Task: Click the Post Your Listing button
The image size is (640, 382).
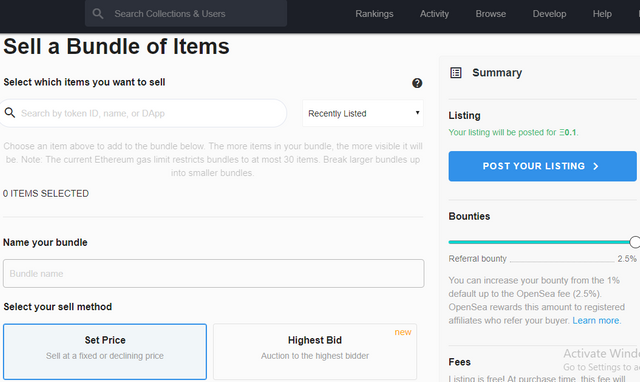Action: click(x=542, y=166)
